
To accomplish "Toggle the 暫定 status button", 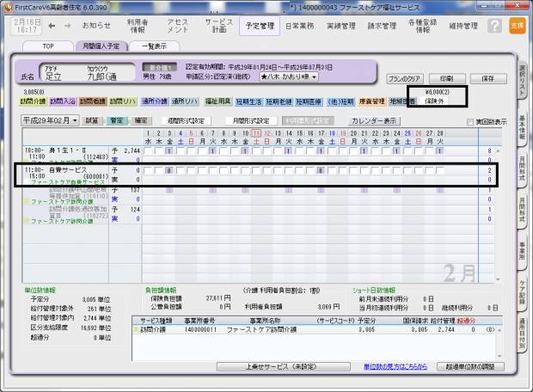I will click(x=117, y=121).
